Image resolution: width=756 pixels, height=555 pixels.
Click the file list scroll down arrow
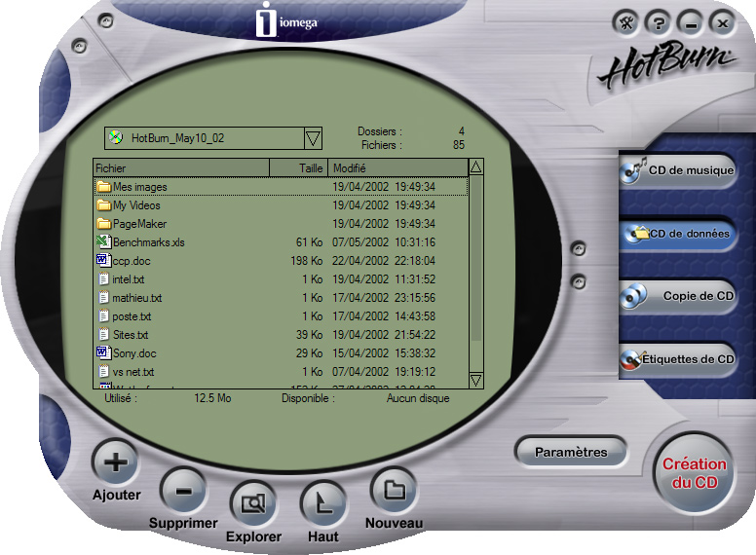(x=475, y=380)
